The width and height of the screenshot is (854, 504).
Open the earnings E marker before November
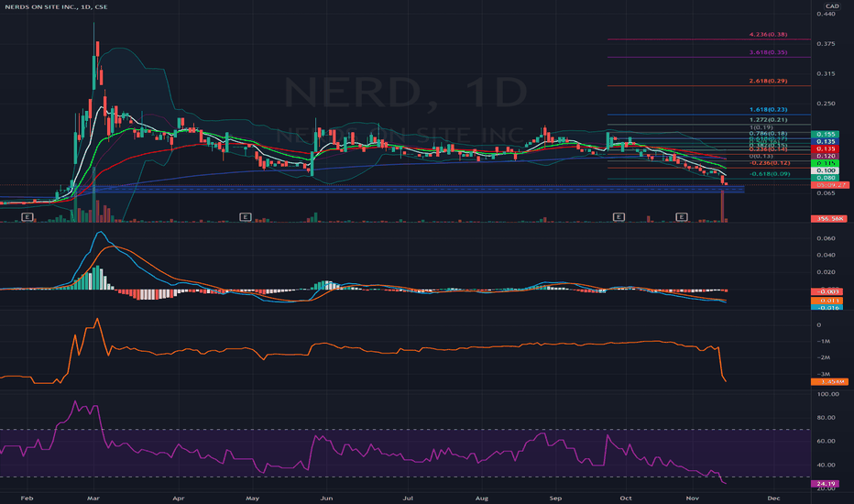pos(682,217)
